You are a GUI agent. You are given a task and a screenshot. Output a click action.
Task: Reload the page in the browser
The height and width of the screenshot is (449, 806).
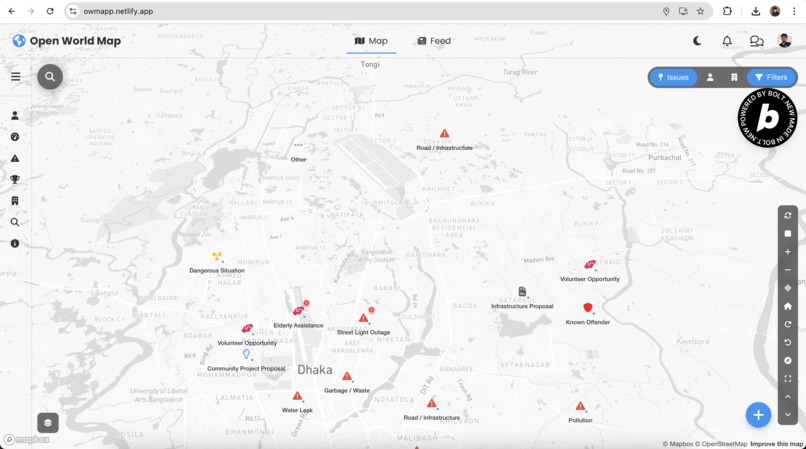click(50, 11)
